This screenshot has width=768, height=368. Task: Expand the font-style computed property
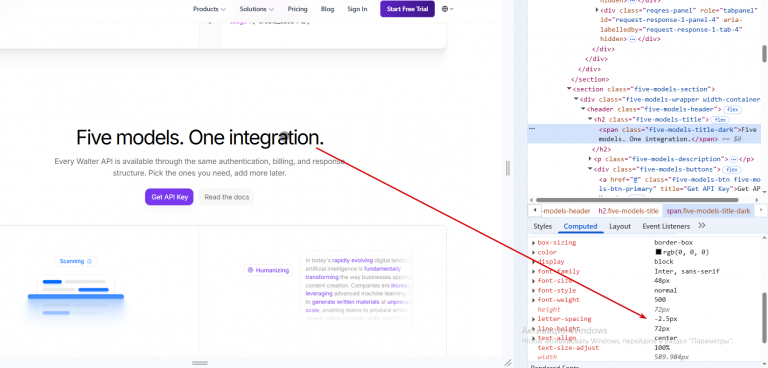pos(534,291)
